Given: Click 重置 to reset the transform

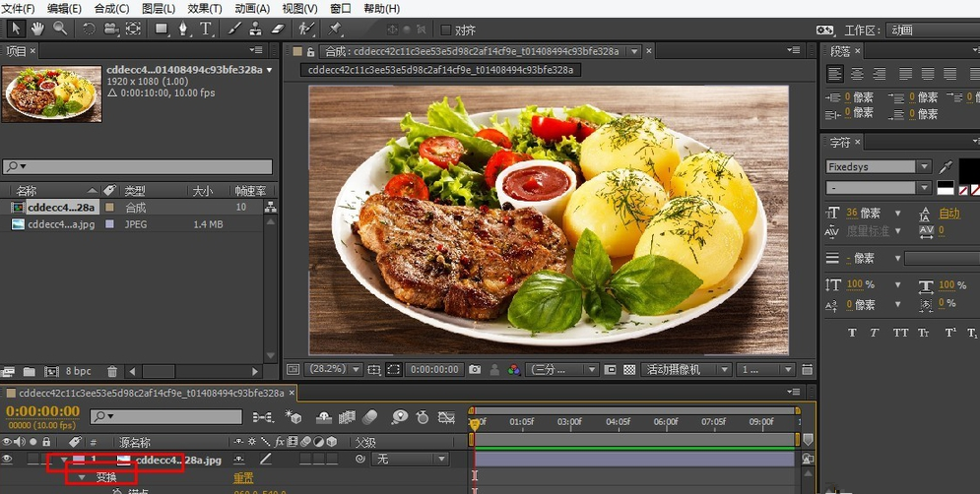Looking at the screenshot, I should (x=243, y=477).
